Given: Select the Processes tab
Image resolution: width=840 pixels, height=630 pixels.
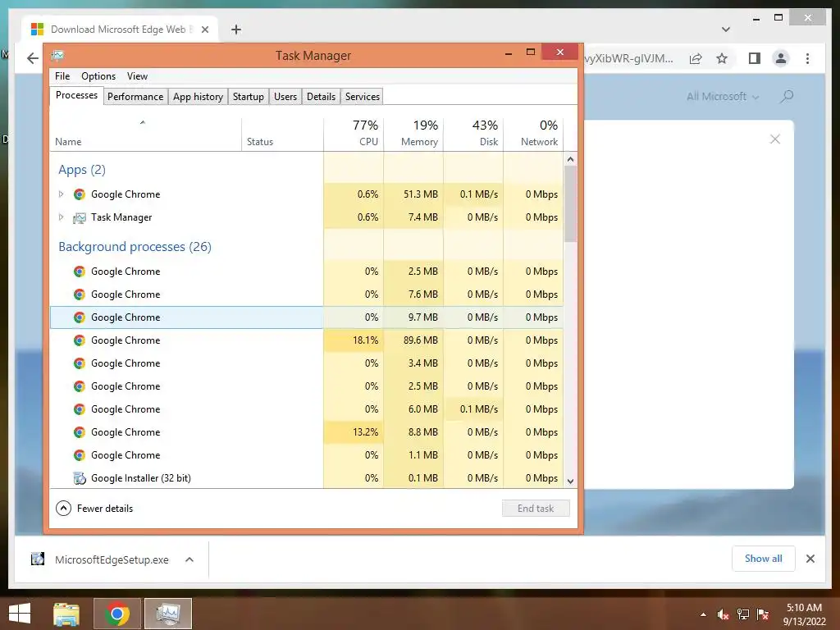Looking at the screenshot, I should (76, 95).
